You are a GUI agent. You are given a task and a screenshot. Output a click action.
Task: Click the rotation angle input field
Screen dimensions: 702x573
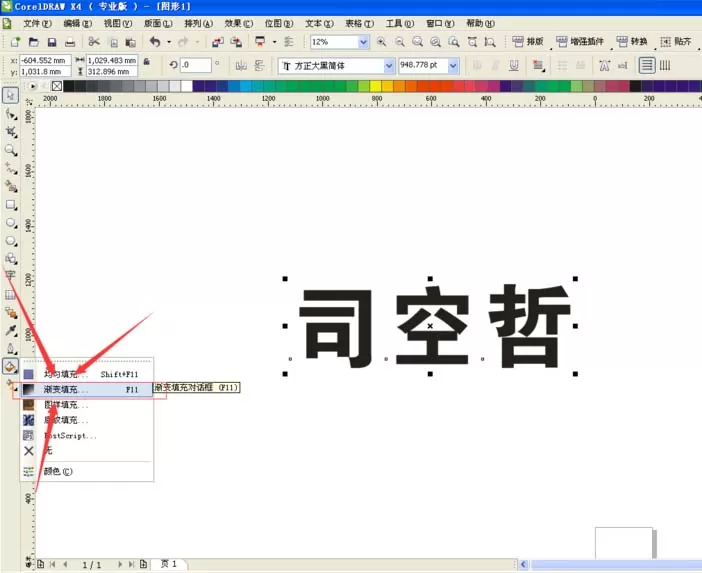click(195, 65)
